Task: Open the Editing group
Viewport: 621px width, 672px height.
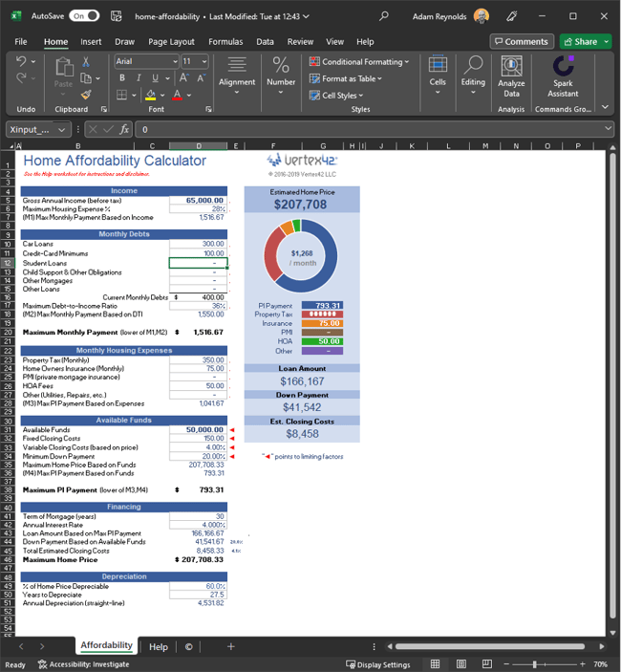Action: (x=473, y=76)
